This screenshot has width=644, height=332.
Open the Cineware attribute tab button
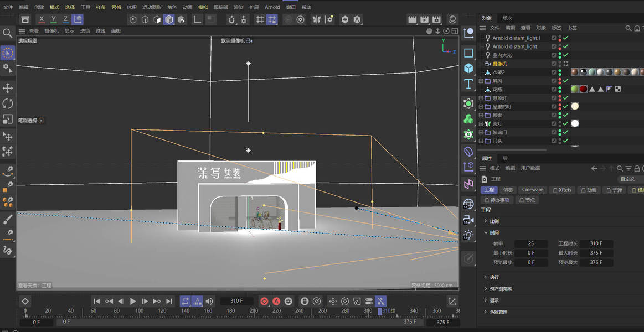coord(533,190)
